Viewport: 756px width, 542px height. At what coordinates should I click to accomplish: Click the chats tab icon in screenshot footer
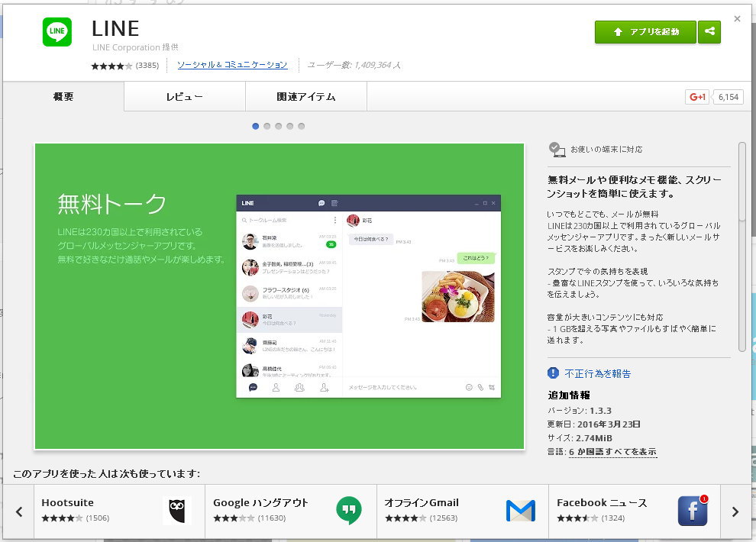(x=253, y=387)
